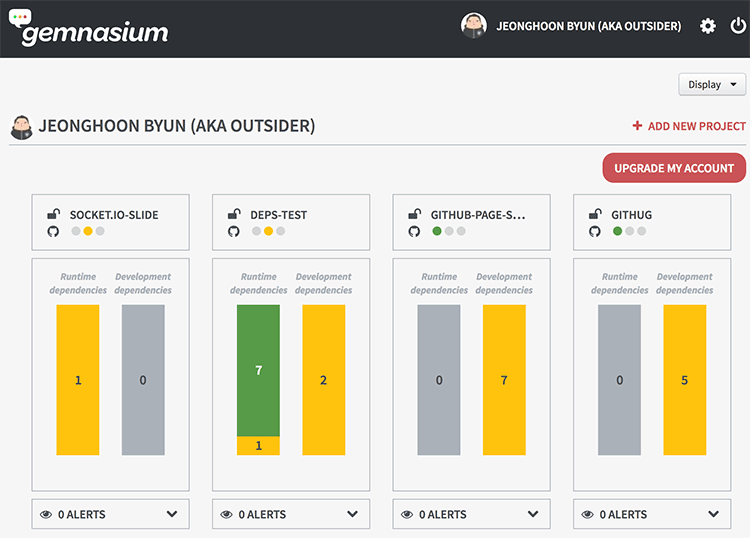
Task: Click the eye icon in DEPS-TEST alerts
Action: tap(226, 515)
